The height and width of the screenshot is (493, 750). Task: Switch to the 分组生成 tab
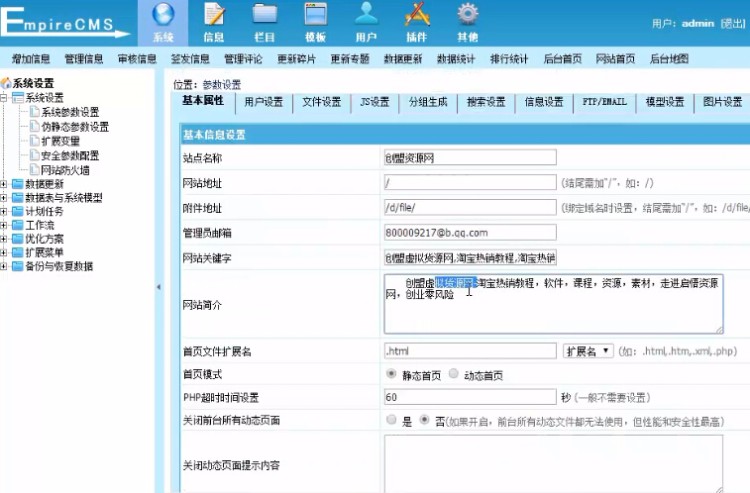(x=428, y=102)
